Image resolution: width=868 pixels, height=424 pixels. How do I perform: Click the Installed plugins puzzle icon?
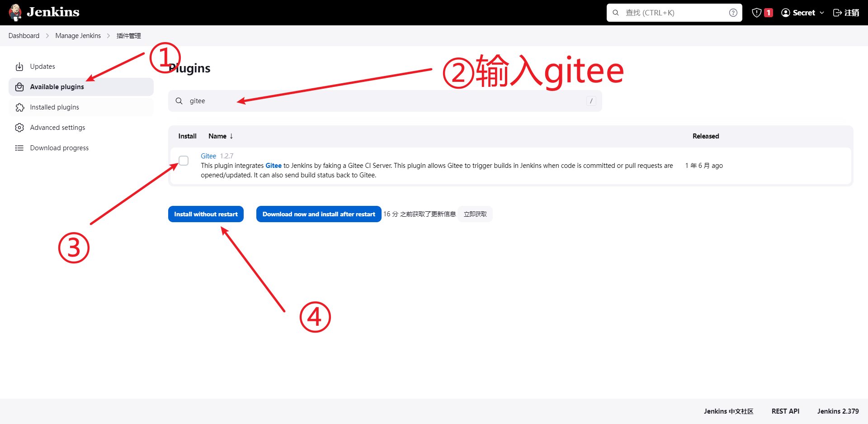19,107
